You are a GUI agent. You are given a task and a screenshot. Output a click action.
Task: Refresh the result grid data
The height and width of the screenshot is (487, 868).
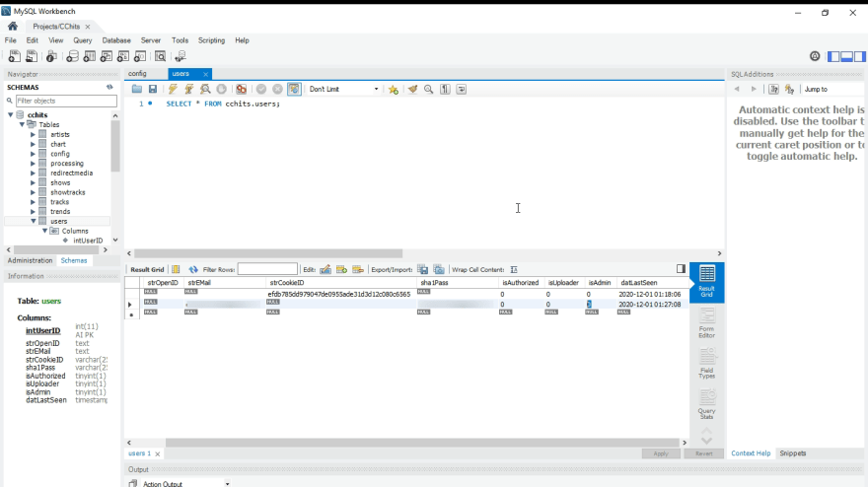(x=193, y=269)
